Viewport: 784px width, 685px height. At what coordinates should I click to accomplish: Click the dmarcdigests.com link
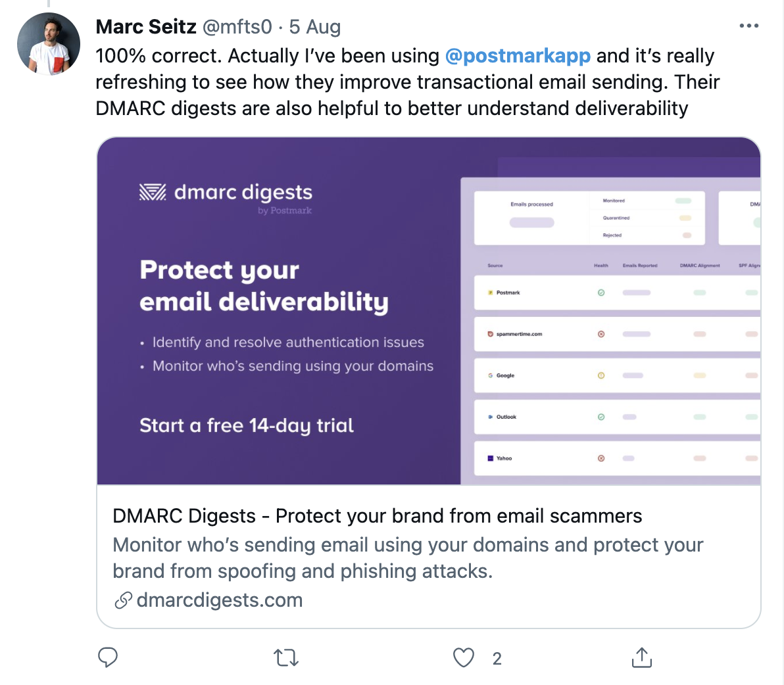(x=220, y=600)
